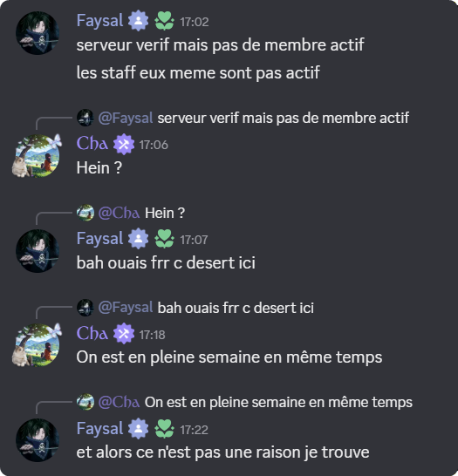Viewport: 458px width, 476px height.
Task: Jump to replied message "serveur verif mais pas de membre actif"
Action: point(283,118)
